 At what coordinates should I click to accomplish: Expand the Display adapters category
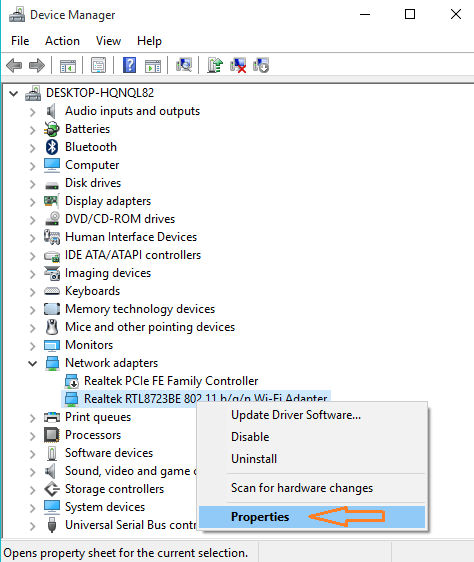click(33, 202)
